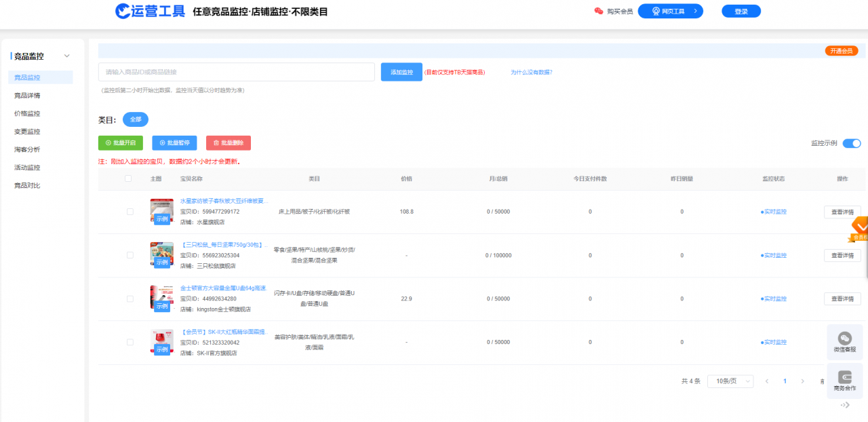Open the 10条/页 page size dropdown
This screenshot has width=868, height=422.
coord(730,381)
